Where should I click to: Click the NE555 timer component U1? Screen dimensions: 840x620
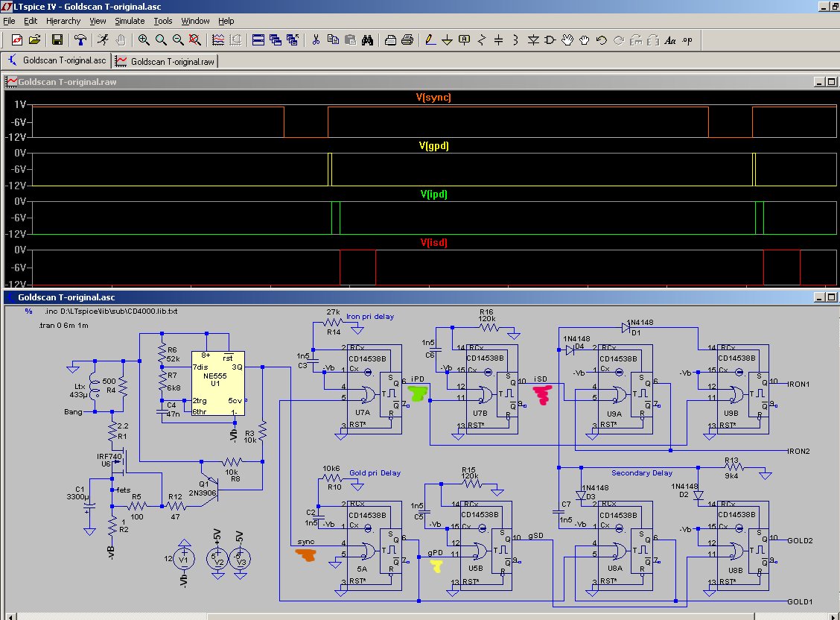coord(217,384)
